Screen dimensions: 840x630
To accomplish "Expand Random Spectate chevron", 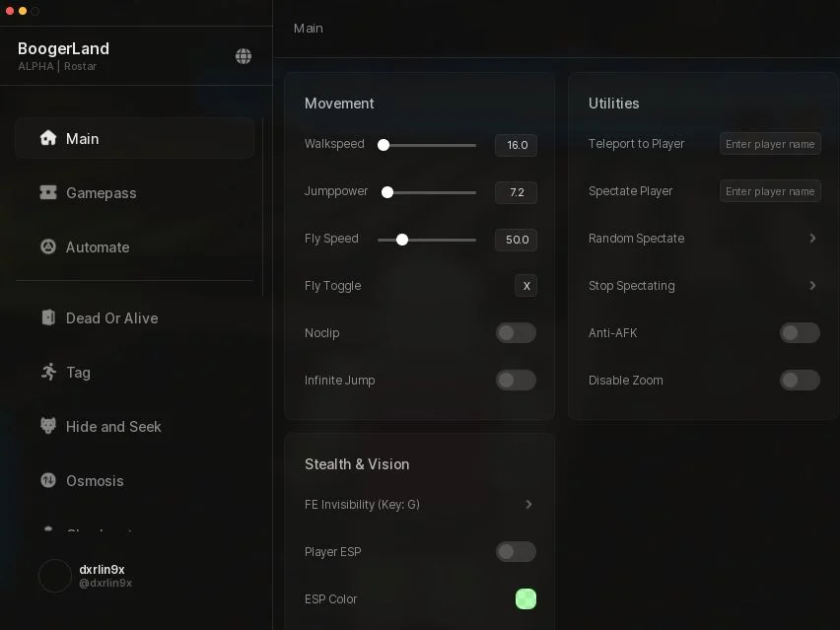I will pyautogui.click(x=812, y=238).
